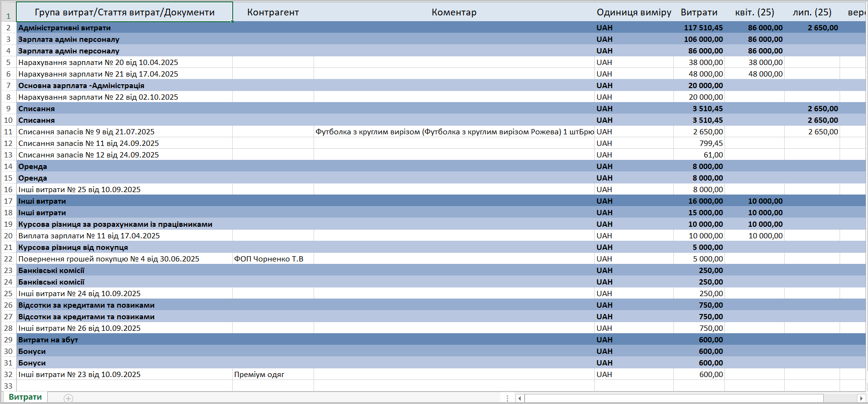The width and height of the screenshot is (868, 404).
Task: Open the Витрати sheet tab
Action: (26, 397)
